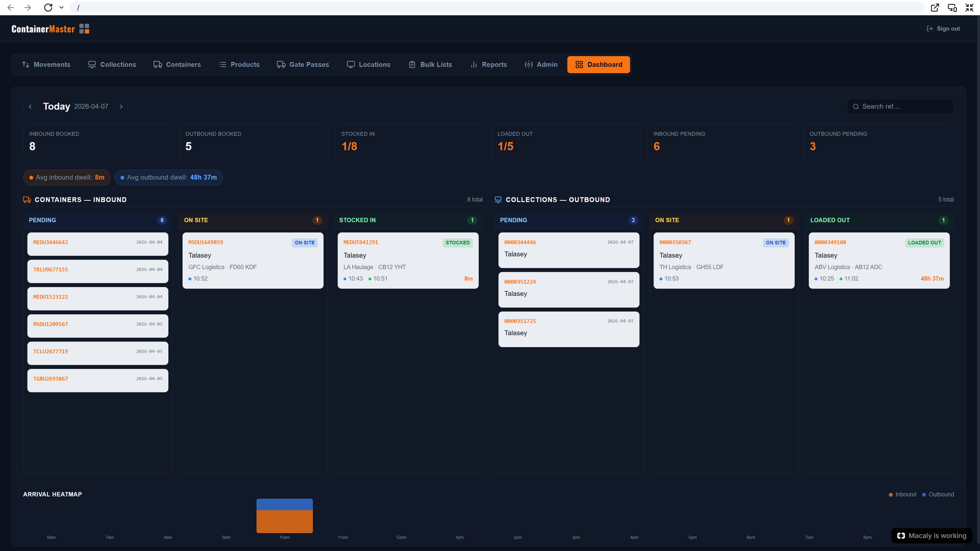Click the Locations monitor icon
Image resolution: width=980 pixels, height=551 pixels.
(351, 64)
